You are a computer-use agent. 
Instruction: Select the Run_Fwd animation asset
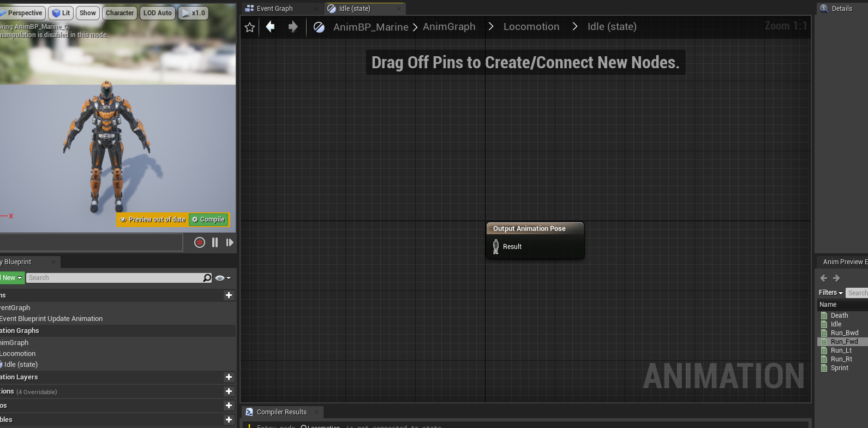coord(844,342)
